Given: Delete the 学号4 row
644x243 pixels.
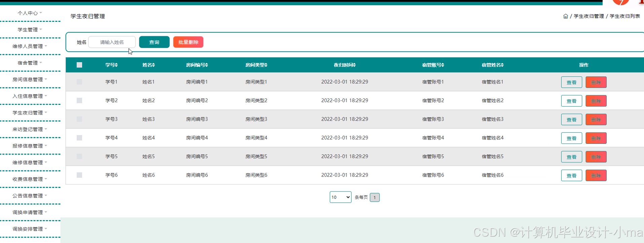Looking at the screenshot, I should coord(596,138).
